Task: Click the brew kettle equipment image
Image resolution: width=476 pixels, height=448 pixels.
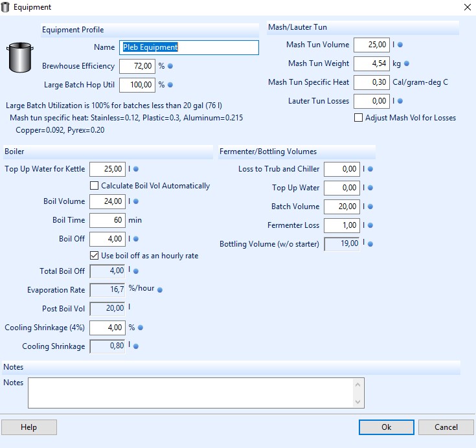Action: (19, 58)
